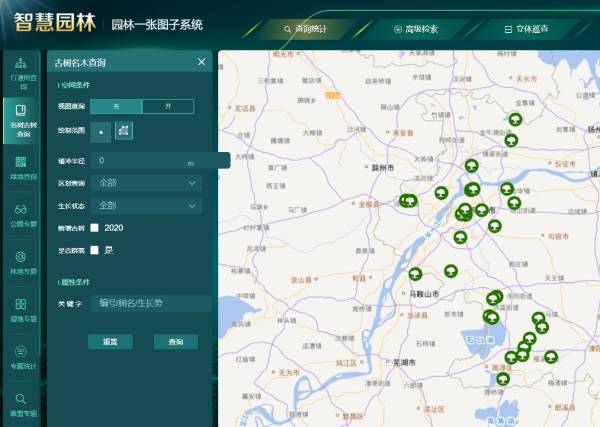Select the 名树古树查询 sidebar icon

coord(20,117)
